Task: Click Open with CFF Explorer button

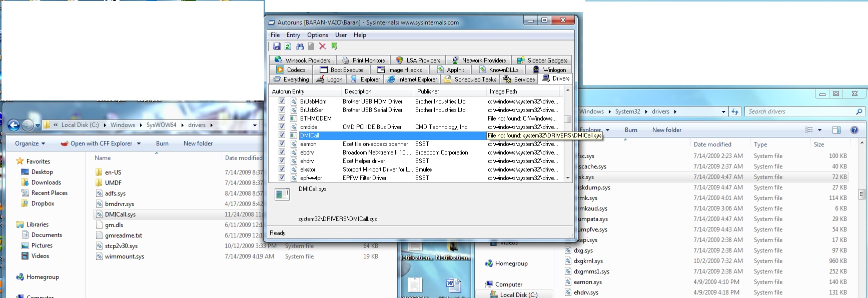Action: (x=101, y=143)
